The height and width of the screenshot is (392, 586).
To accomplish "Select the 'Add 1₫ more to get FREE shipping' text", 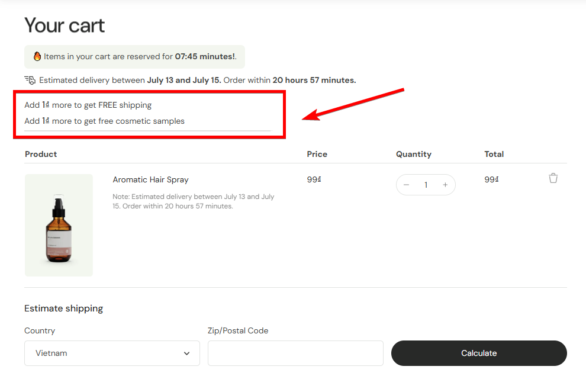I will coord(88,105).
